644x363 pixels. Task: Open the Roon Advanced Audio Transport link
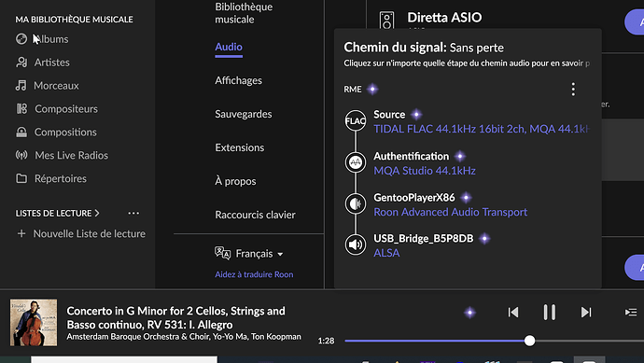(x=450, y=212)
